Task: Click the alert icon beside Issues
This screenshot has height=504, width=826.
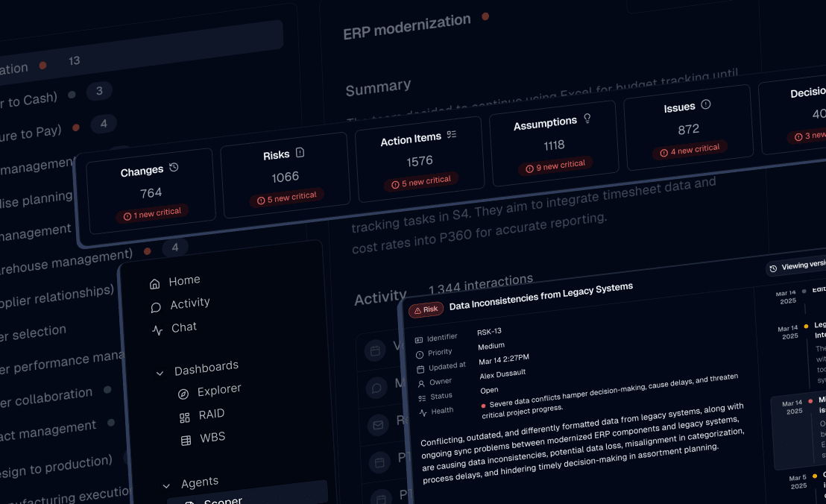Action: (705, 104)
